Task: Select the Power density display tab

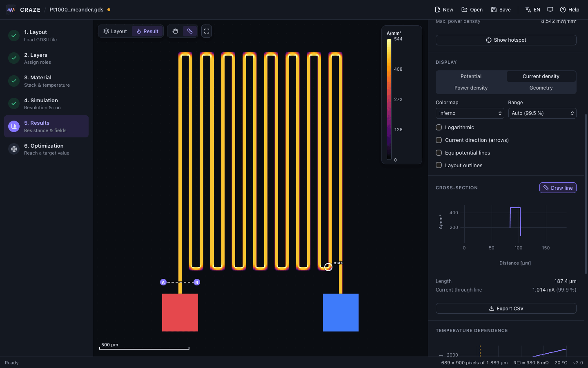Action: [x=471, y=88]
